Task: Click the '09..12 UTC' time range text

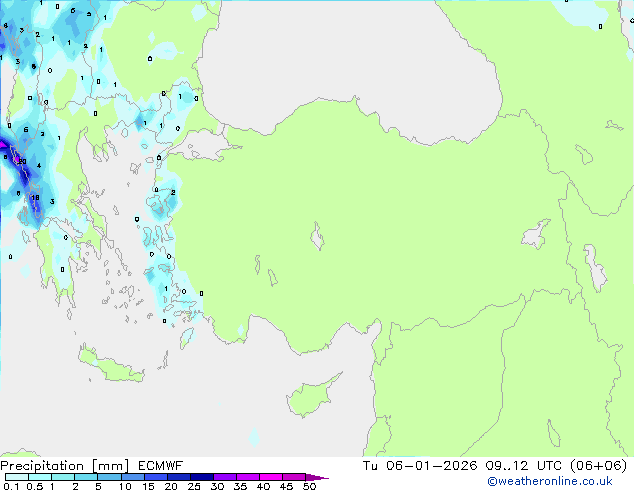Action: tap(523, 466)
